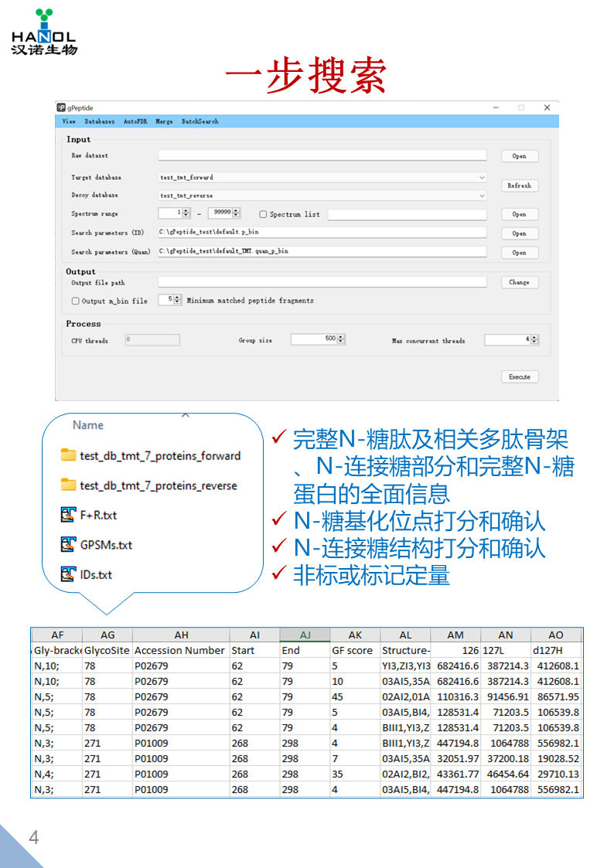Click cell with value 91456.91

pyautogui.click(x=506, y=697)
